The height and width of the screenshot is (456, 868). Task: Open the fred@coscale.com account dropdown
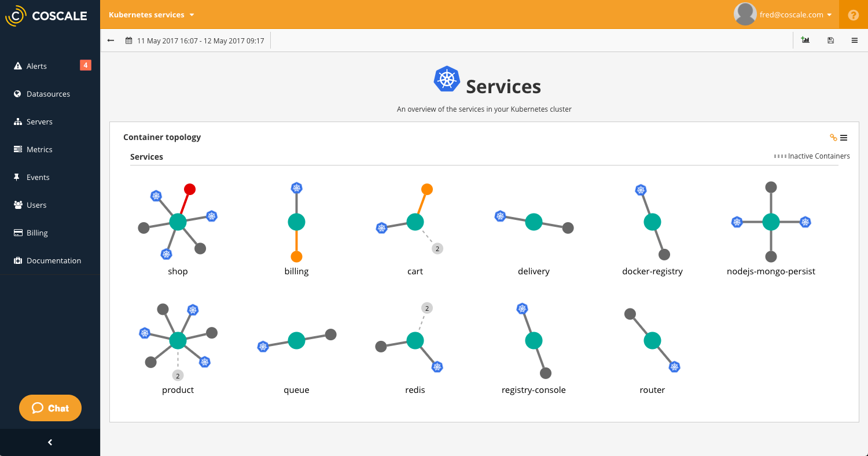(x=783, y=14)
